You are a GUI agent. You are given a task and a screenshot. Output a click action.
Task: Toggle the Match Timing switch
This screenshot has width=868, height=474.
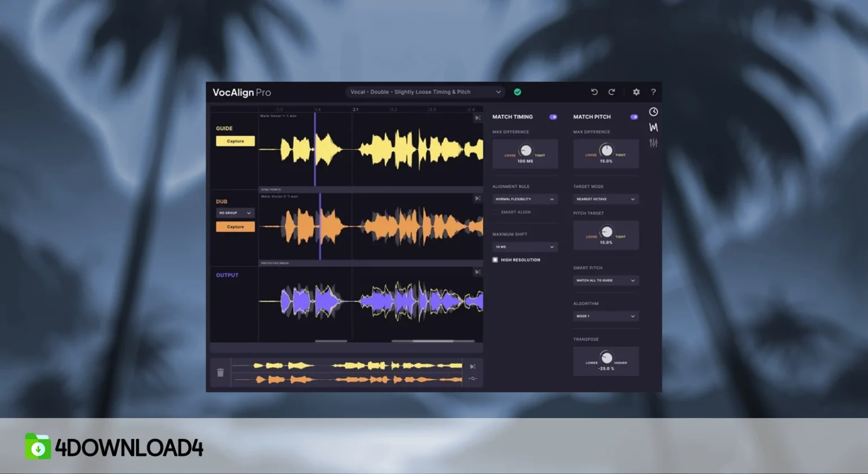point(553,117)
